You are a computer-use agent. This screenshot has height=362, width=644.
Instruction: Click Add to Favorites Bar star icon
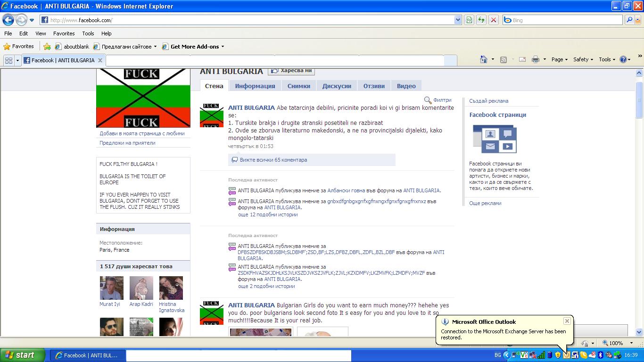pyautogui.click(x=47, y=47)
